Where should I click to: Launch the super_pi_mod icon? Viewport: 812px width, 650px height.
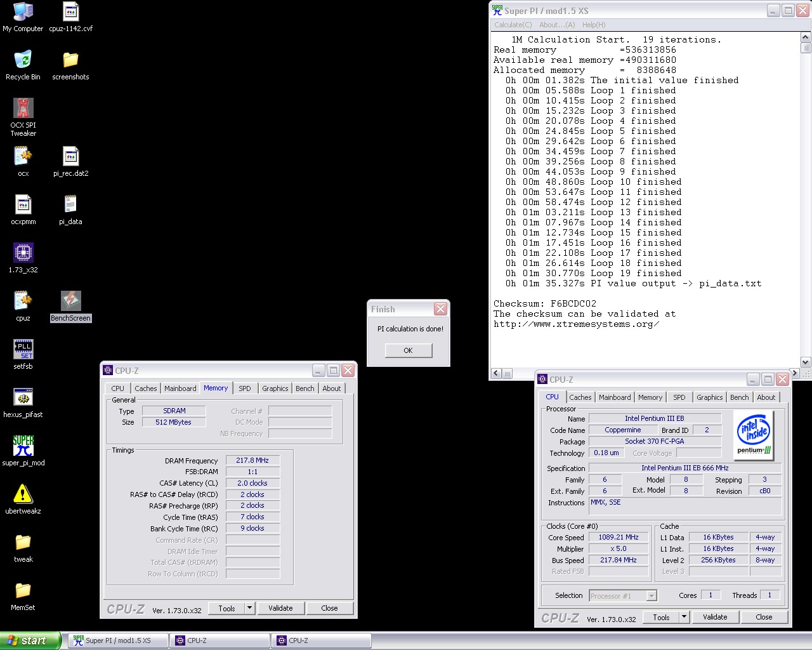23,451
